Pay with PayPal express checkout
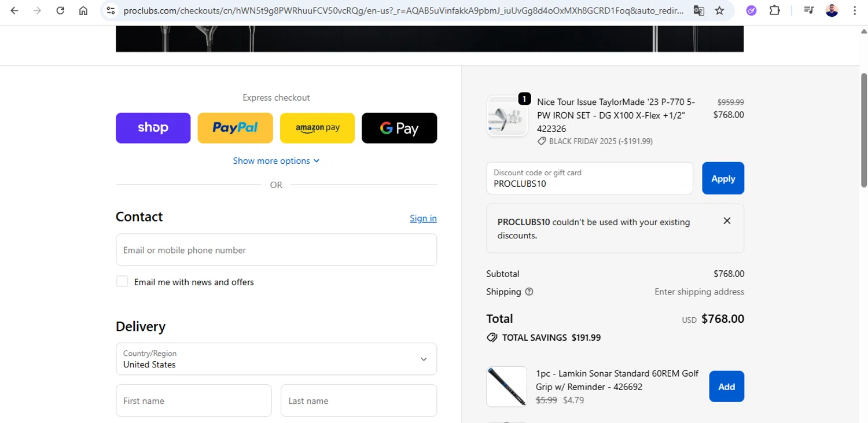The height and width of the screenshot is (423, 868). click(235, 128)
